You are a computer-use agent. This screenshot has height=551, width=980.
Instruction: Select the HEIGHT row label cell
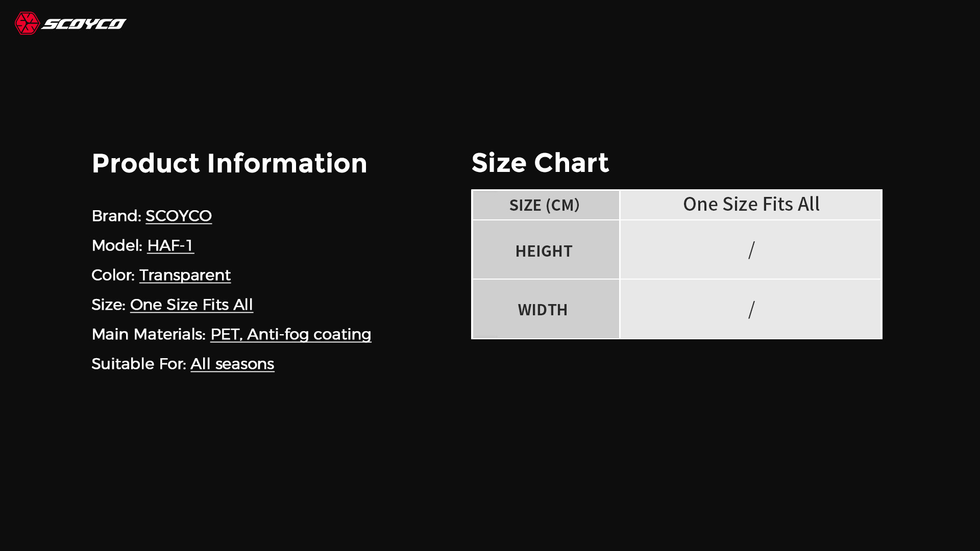tap(544, 251)
